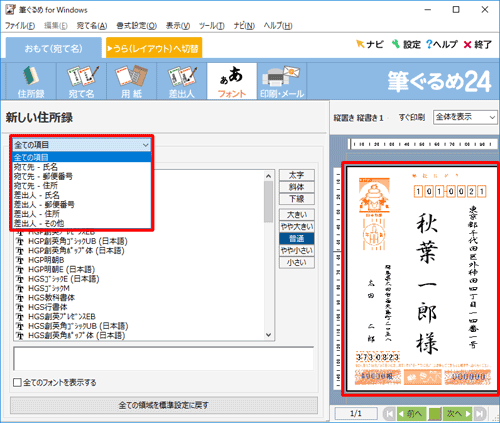This screenshot has width=500, height=423.
Task: Select font HGSｺﾞｼｯｸM
Action: 49,288
